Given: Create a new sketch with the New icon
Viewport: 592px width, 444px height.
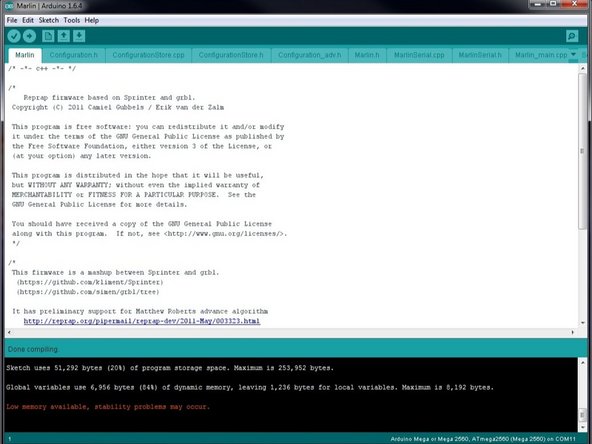Looking at the screenshot, I should pos(48,36).
